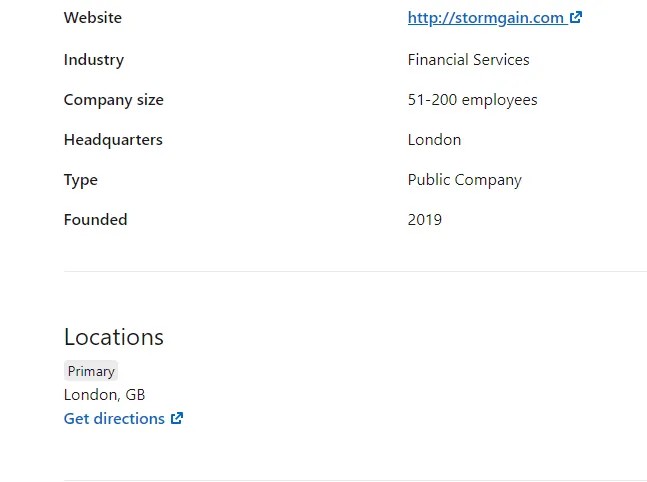Click the 'Founded' field label
647x482 pixels.
tap(96, 220)
